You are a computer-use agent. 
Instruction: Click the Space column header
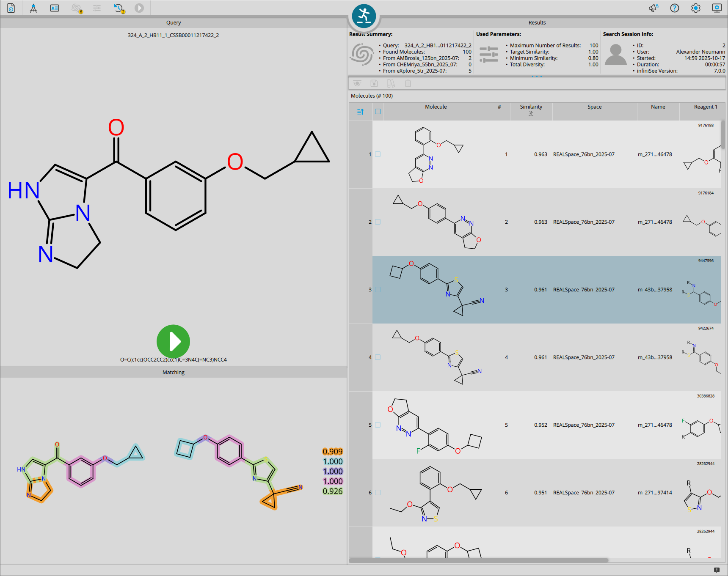(594, 107)
